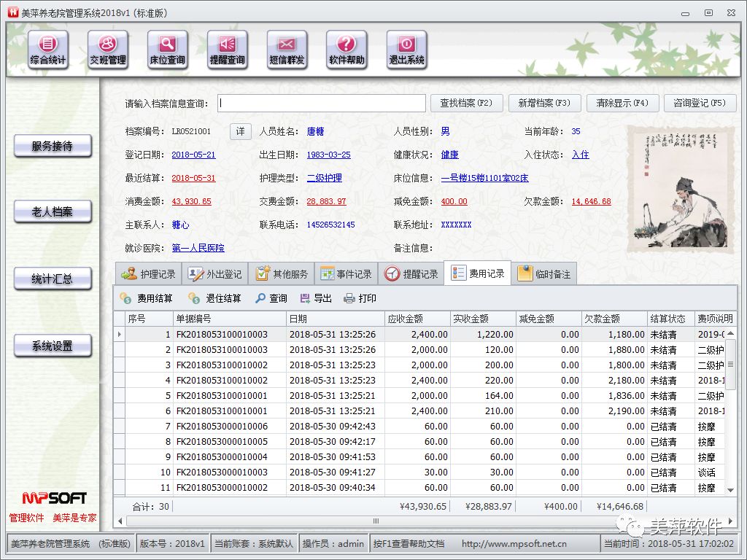Open the 老人档案 sidebar section
747x560 pixels.
[x=52, y=212]
